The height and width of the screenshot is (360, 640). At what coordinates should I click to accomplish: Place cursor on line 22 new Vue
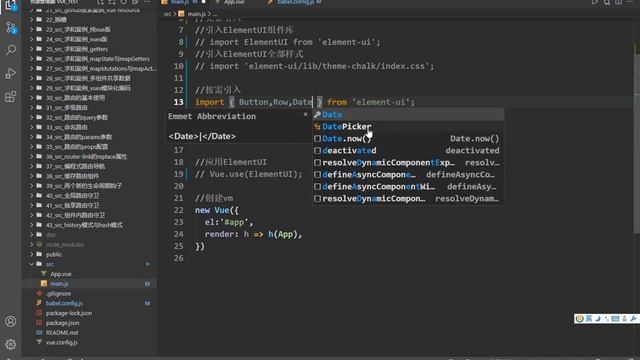click(217, 210)
